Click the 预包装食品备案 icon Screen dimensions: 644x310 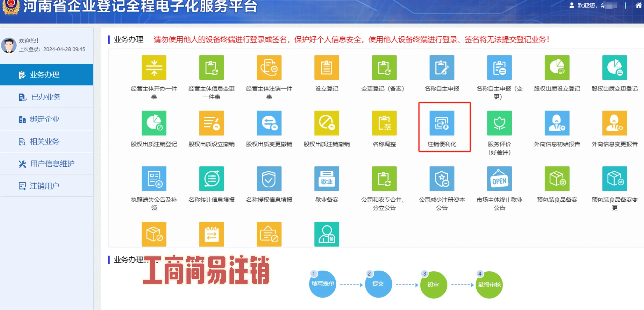[x=557, y=179]
